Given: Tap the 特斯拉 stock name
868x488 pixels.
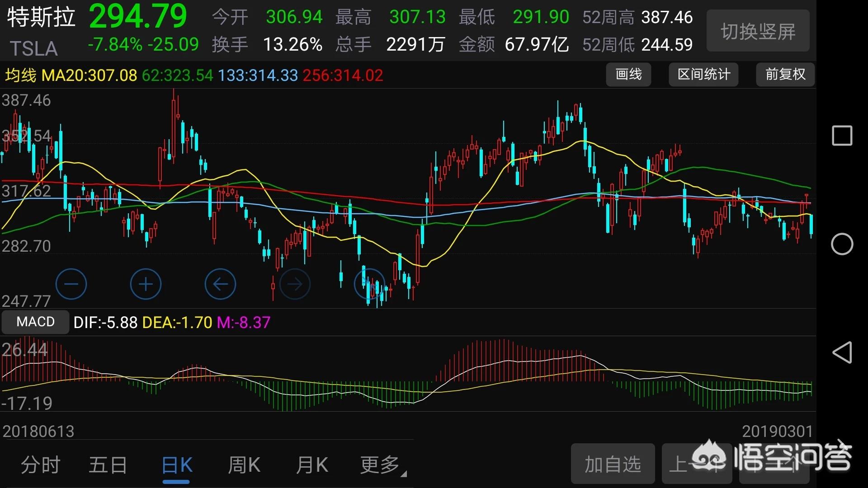Looking at the screenshot, I should tap(41, 18).
